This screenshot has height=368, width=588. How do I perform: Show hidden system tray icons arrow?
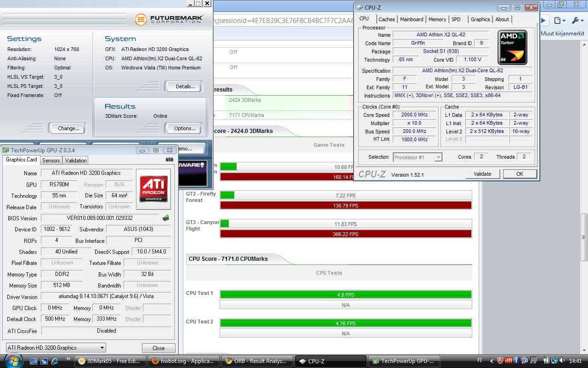(x=492, y=361)
